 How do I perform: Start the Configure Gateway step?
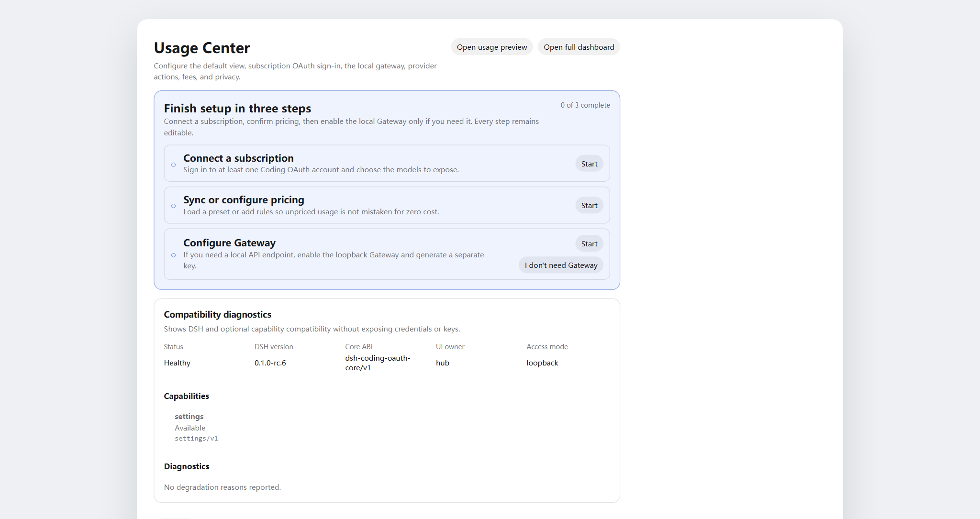click(589, 243)
